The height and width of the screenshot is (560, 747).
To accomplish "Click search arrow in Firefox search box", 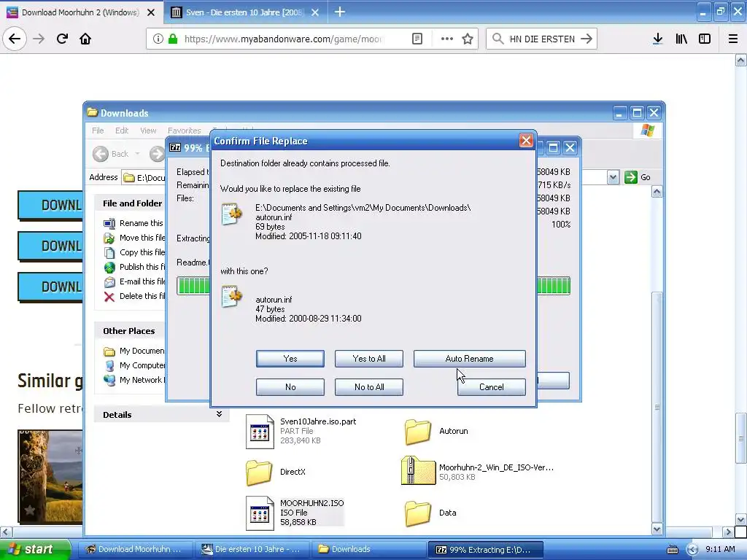I will (x=587, y=39).
